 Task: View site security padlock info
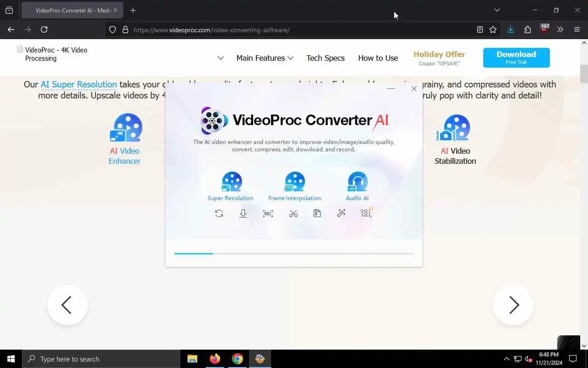(125, 29)
